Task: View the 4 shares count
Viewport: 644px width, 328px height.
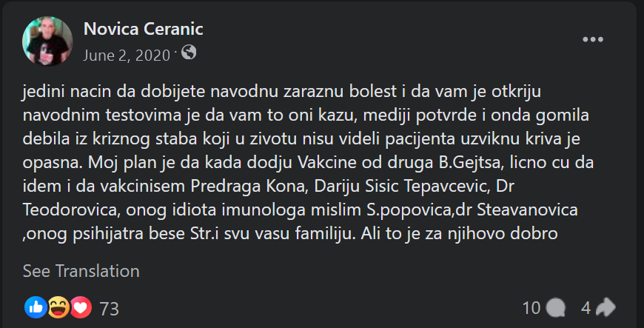Action: point(586,307)
